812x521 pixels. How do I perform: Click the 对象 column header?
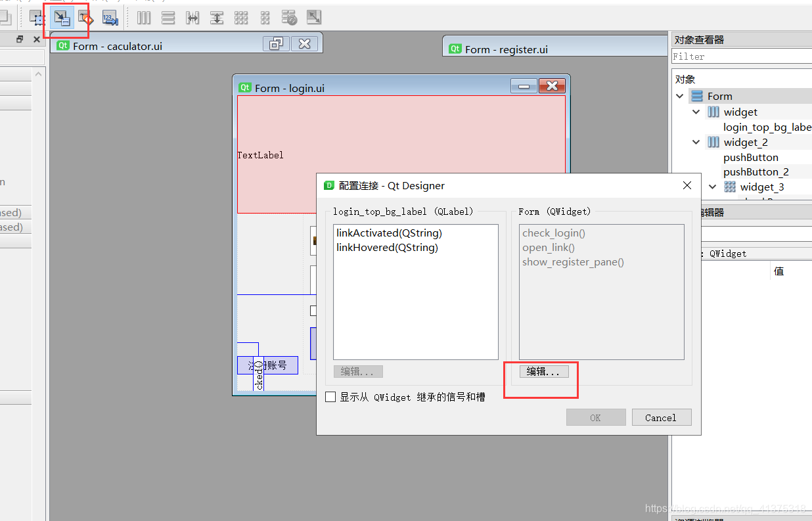[685, 79]
